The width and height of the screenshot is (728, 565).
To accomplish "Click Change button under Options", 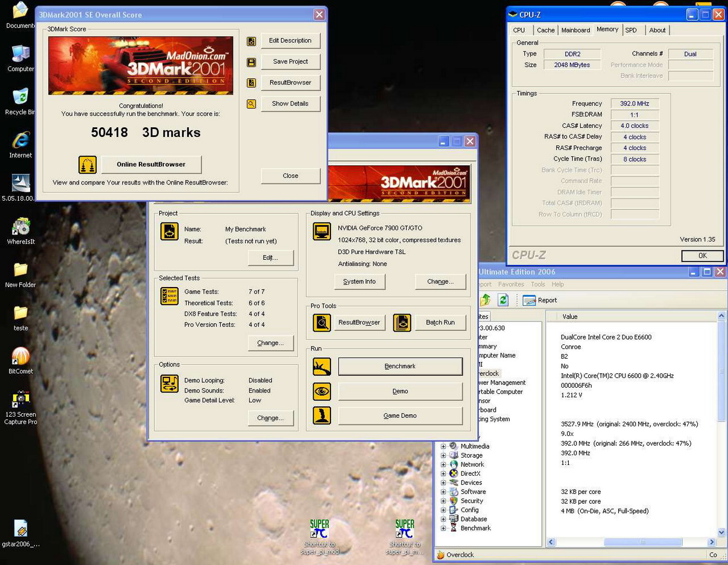I will pyautogui.click(x=270, y=418).
